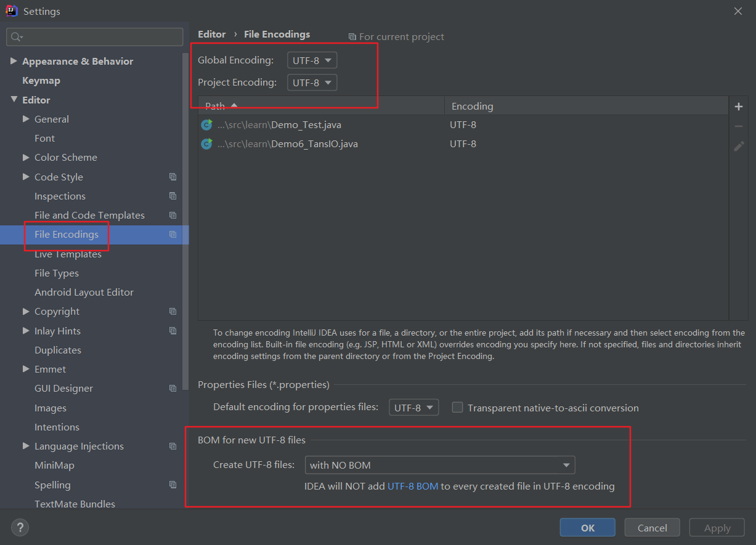Expand the Appearance & Behavior section

(14, 61)
